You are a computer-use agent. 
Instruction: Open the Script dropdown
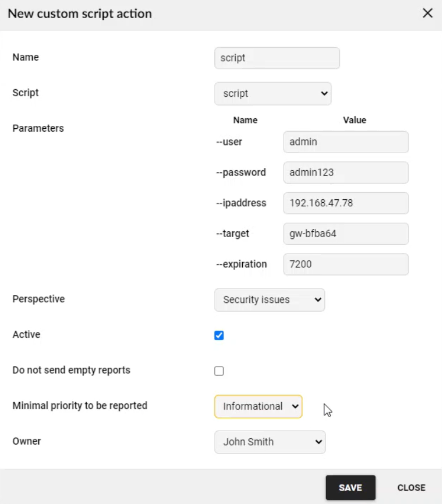[272, 93]
